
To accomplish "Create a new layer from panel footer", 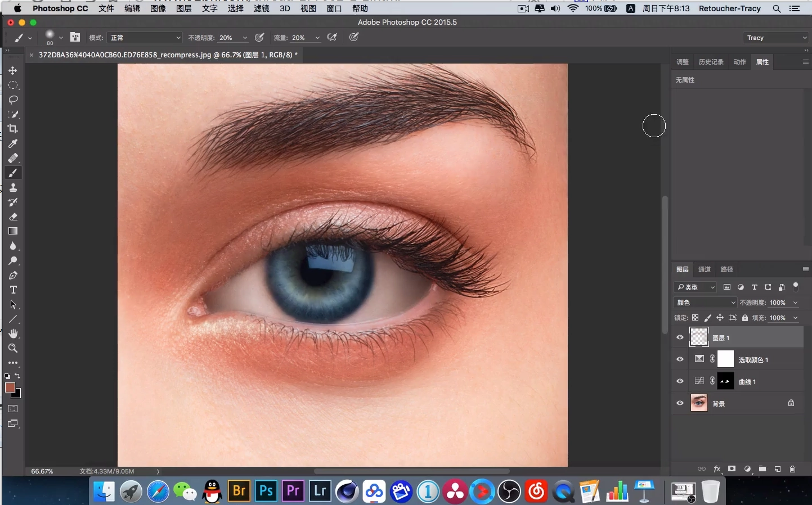I will pos(777,468).
